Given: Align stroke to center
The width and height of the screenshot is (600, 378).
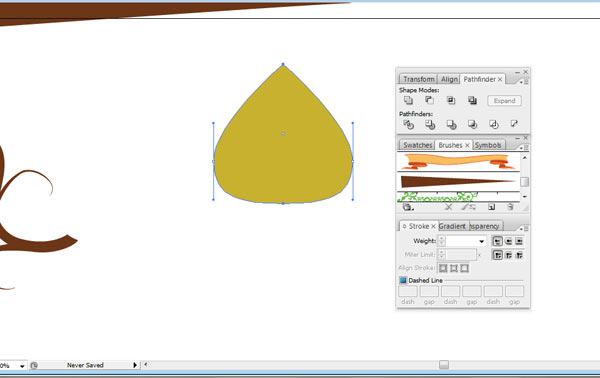Looking at the screenshot, I should (443, 268).
